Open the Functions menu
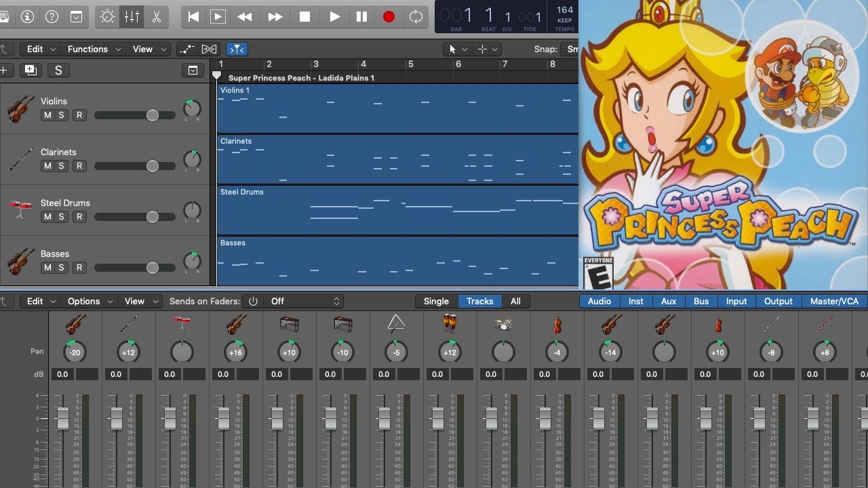Screen dimensions: 868x488 click(x=94, y=49)
